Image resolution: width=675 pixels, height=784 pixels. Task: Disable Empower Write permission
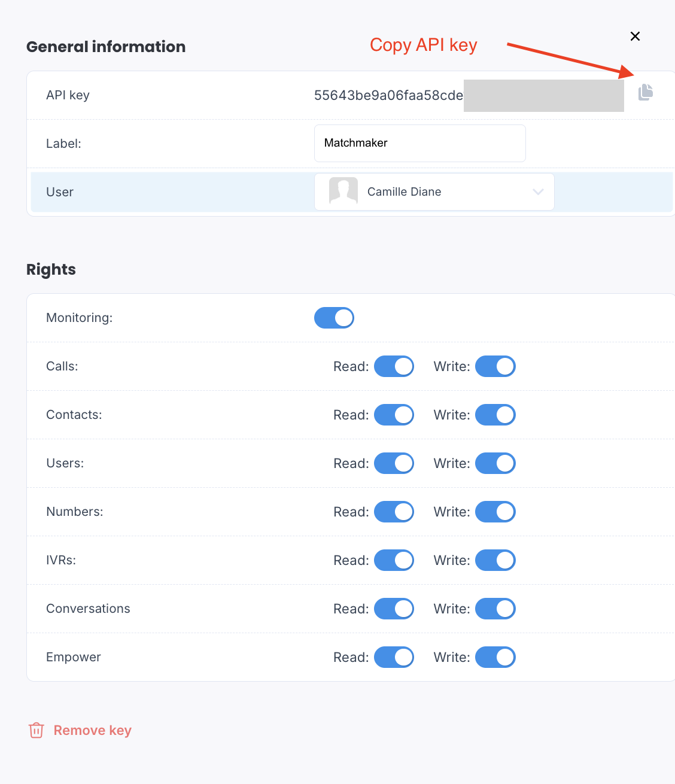pos(495,657)
